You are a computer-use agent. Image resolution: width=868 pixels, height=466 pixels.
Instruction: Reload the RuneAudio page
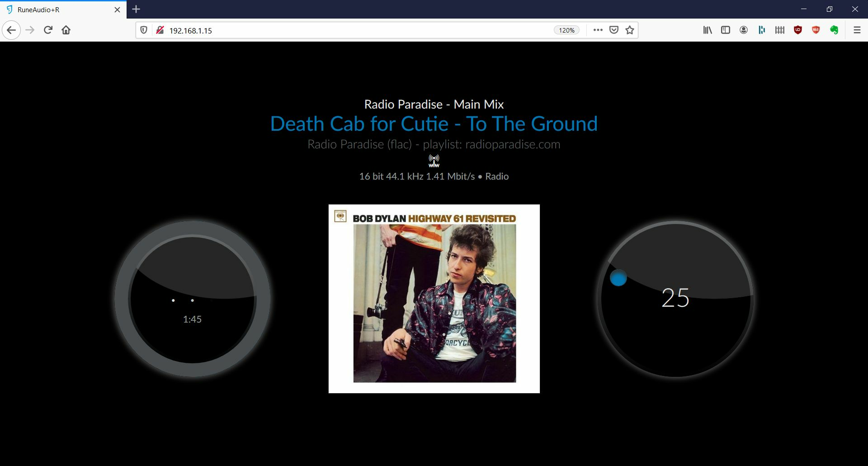click(x=48, y=30)
